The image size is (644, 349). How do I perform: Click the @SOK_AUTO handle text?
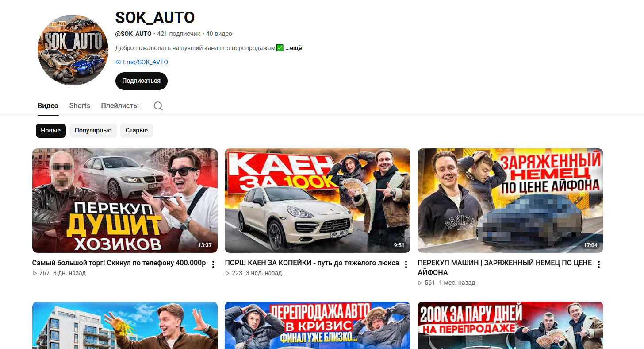[x=133, y=34]
